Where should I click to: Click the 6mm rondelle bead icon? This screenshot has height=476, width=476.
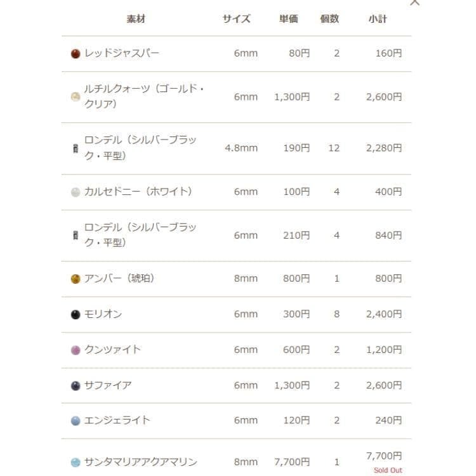pyautogui.click(x=76, y=235)
